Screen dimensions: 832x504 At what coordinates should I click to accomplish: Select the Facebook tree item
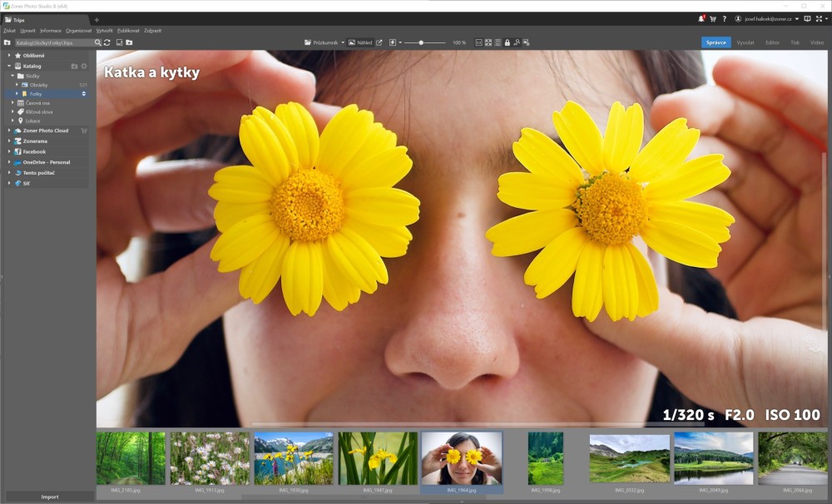pyautogui.click(x=34, y=151)
